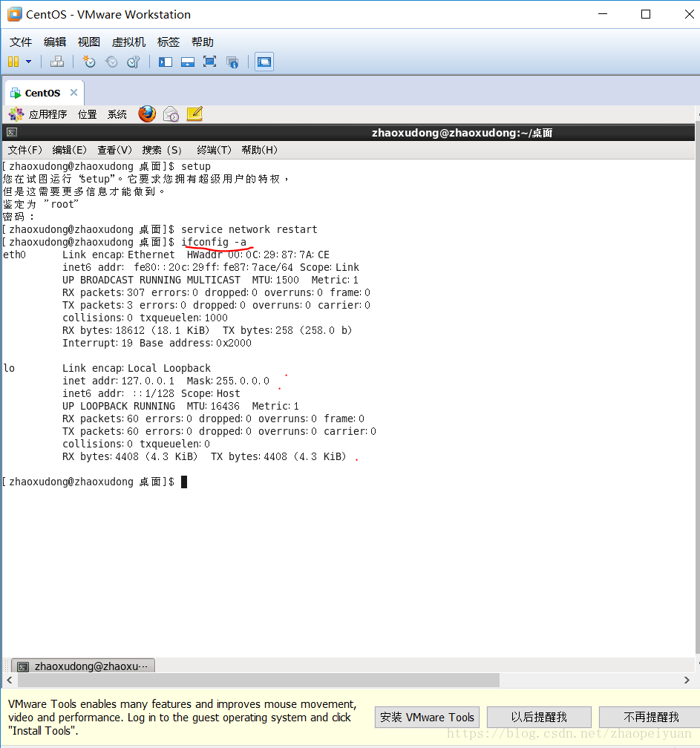Click the 'inet addr:127.0.0.1' text
This screenshot has width=700, height=748.
pos(118,381)
